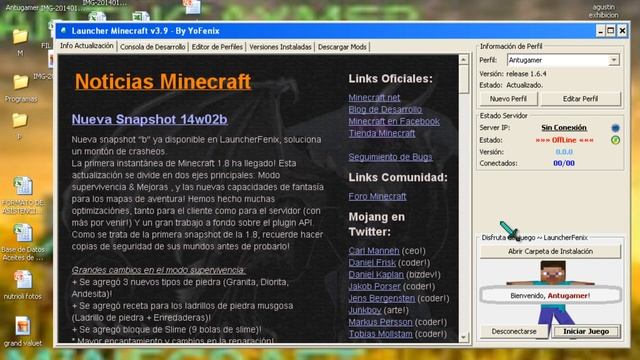Select the desktop folder icon labeled M
The width and height of the screenshot is (640, 360).
coord(20,42)
